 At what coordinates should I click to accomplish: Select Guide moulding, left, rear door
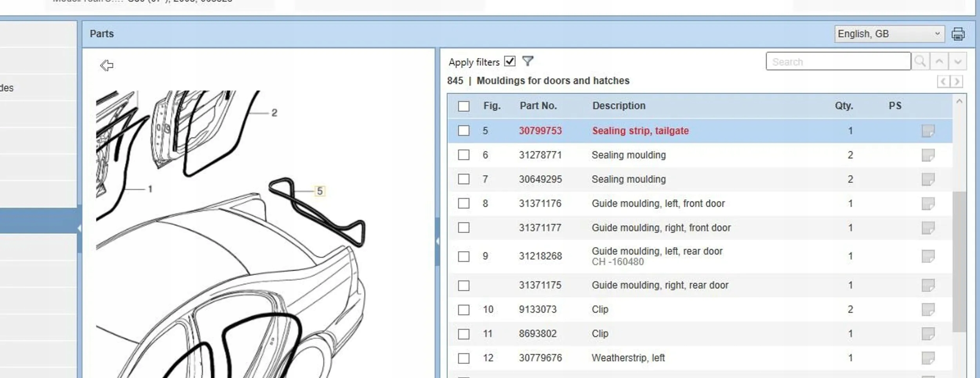click(x=657, y=251)
